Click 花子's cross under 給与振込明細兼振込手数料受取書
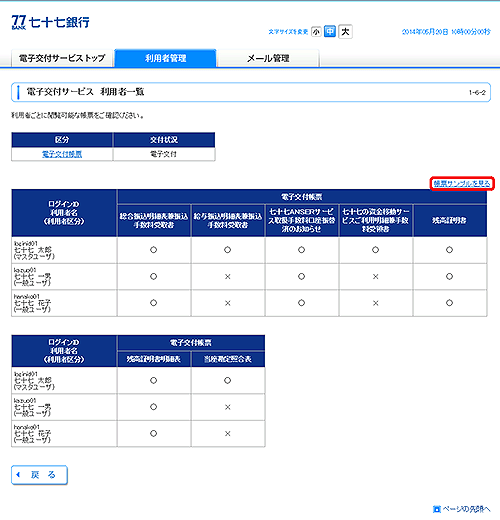The width and height of the screenshot is (500, 520). [228, 303]
